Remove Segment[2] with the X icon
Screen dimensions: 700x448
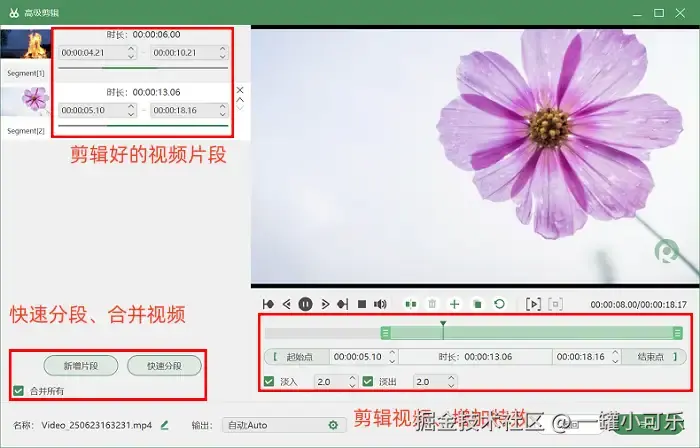(x=240, y=90)
